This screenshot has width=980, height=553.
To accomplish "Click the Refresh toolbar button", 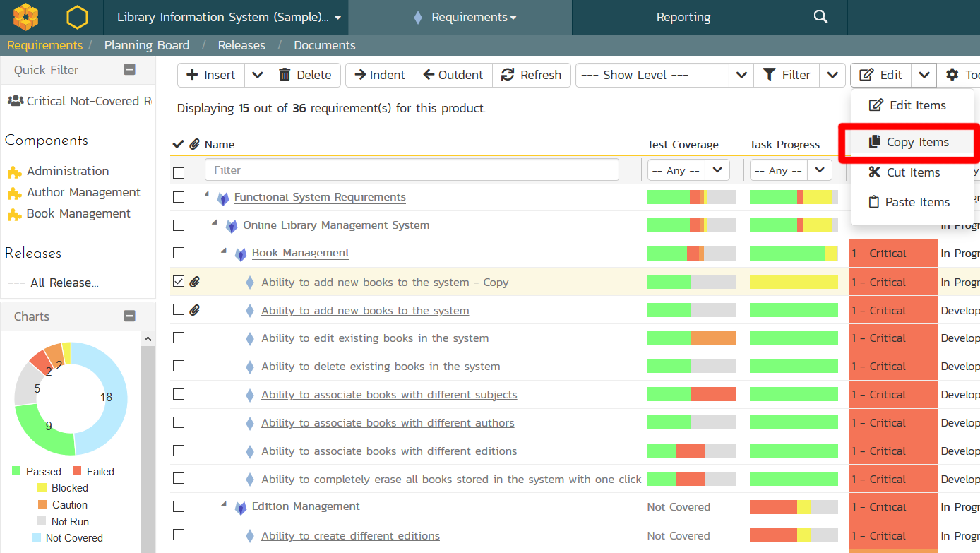I will coord(532,75).
